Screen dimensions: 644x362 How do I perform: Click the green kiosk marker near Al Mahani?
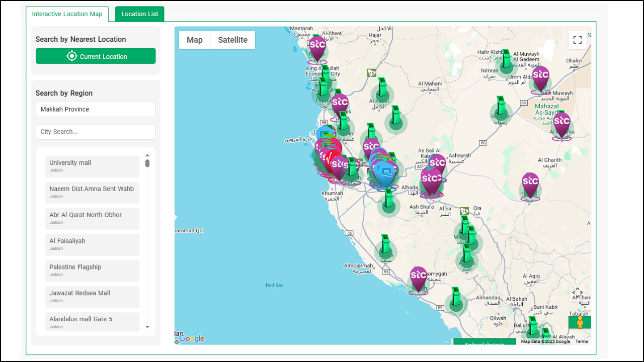tap(395, 118)
